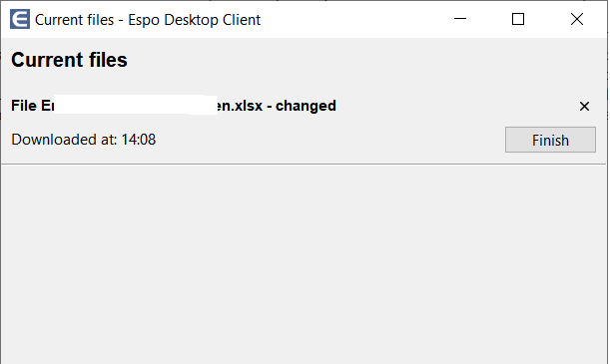Remove the changed xlsx file entry
The image size is (610, 364).
click(584, 106)
